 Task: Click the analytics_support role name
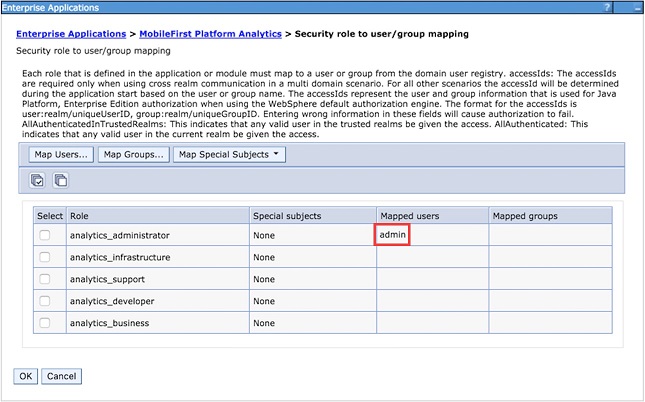click(x=107, y=279)
